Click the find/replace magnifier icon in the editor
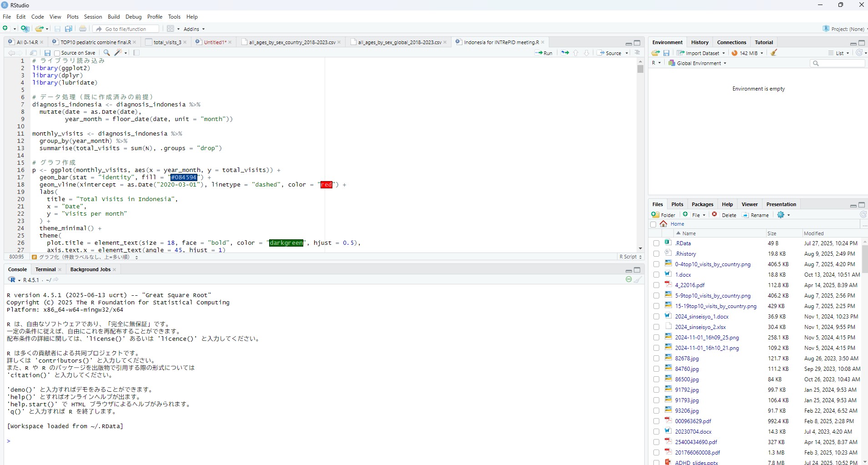Viewport: 868px width, 465px height. pyautogui.click(x=107, y=53)
